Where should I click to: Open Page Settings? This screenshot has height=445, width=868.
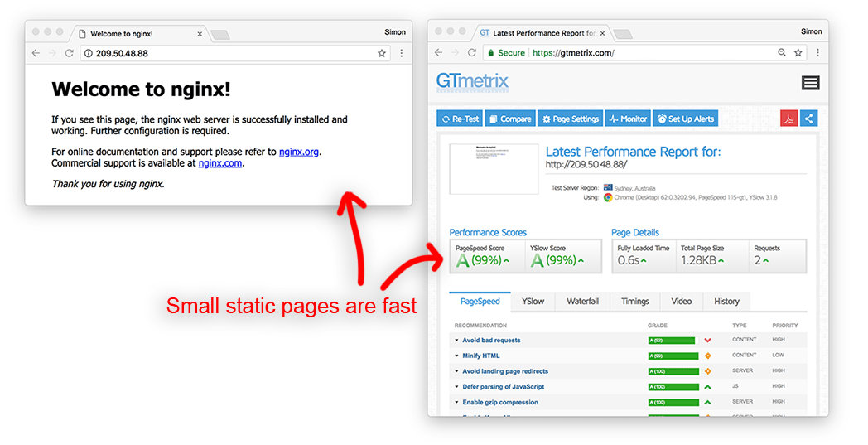pyautogui.click(x=570, y=119)
